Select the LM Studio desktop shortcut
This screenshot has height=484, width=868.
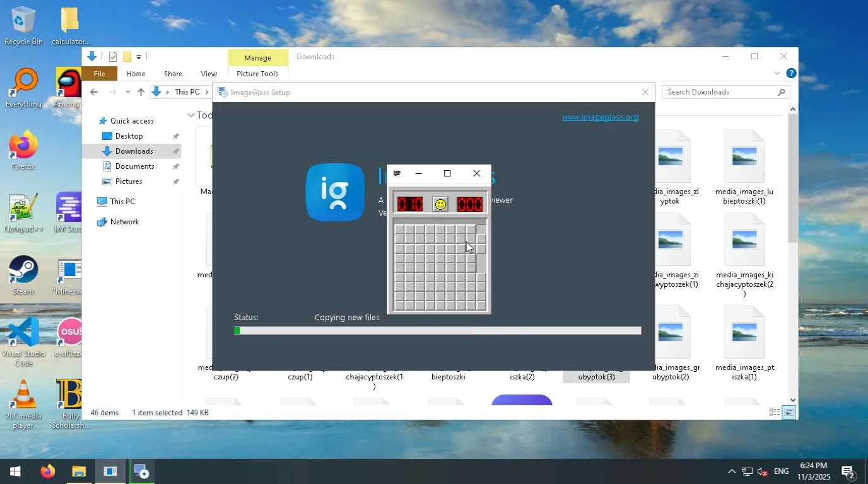[68, 213]
